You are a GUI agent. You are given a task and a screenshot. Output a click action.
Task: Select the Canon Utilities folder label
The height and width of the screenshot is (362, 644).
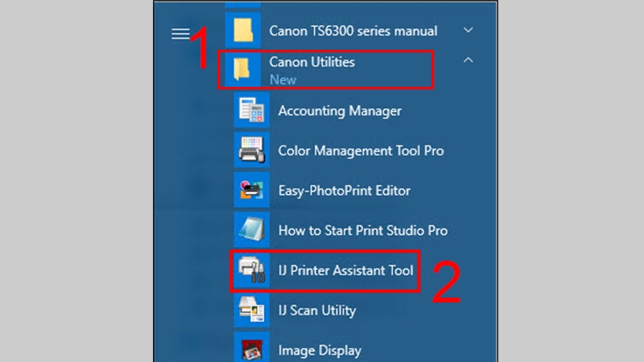[312, 62]
